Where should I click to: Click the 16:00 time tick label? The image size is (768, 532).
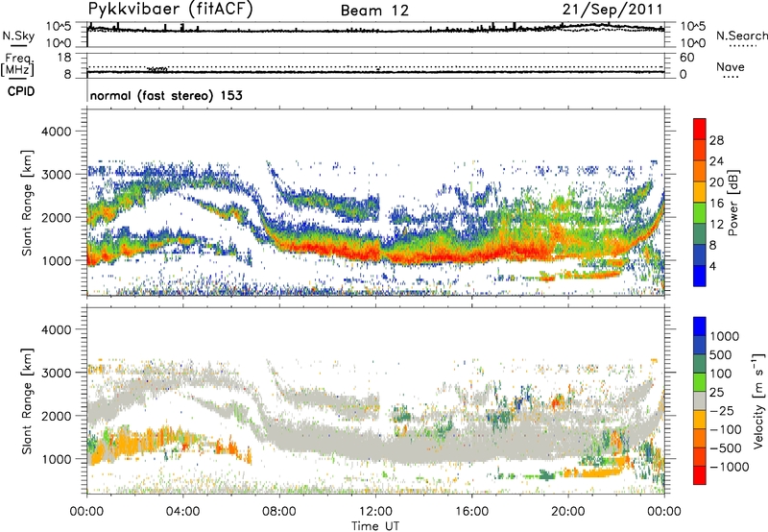coord(471,512)
